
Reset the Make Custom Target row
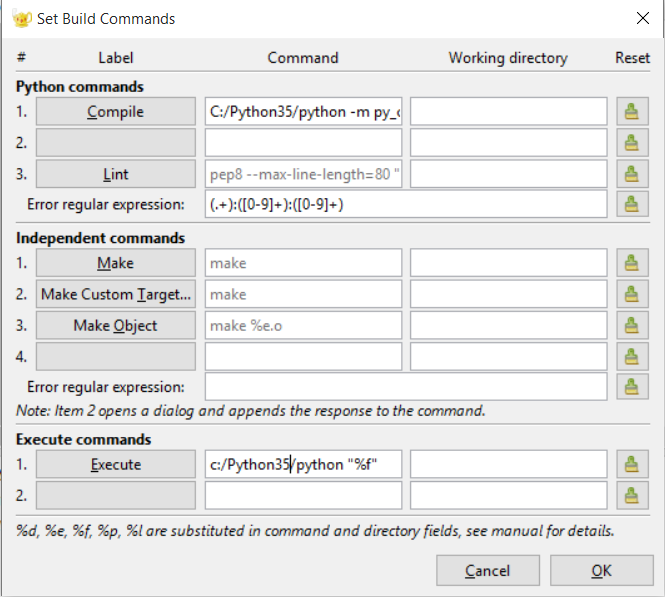(631, 295)
